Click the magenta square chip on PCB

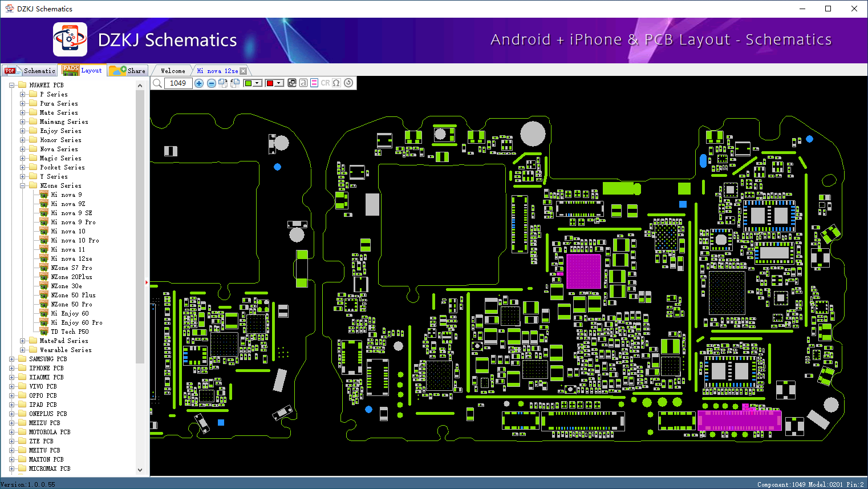[x=583, y=271]
